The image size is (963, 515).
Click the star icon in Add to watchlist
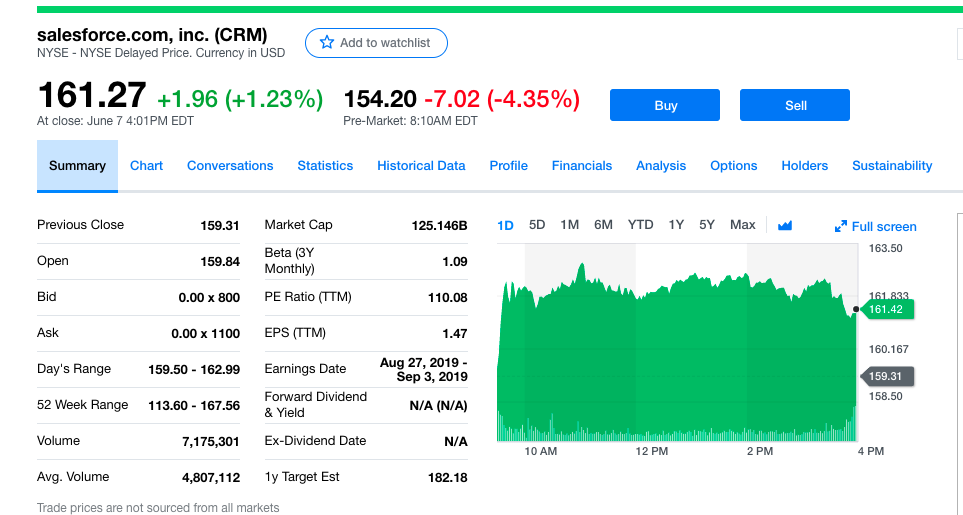[327, 42]
